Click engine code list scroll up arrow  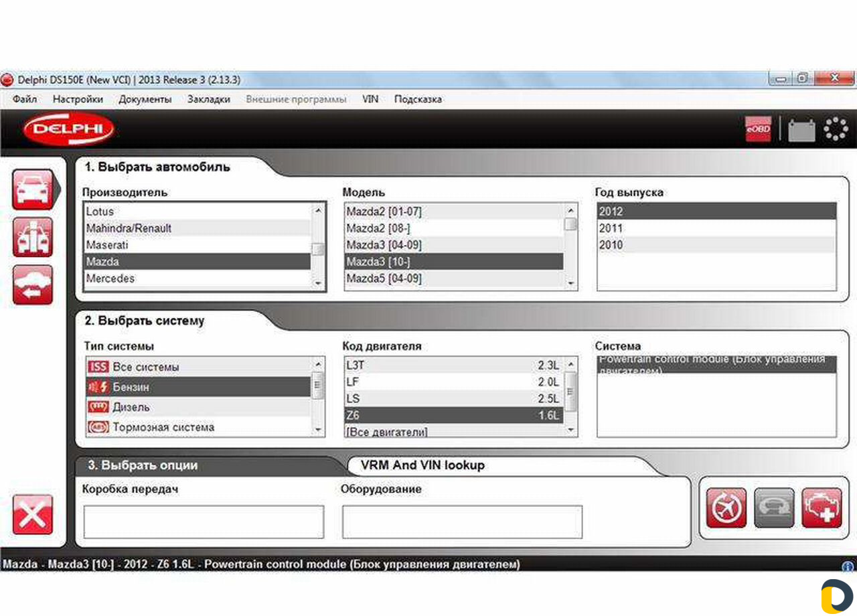point(570,364)
